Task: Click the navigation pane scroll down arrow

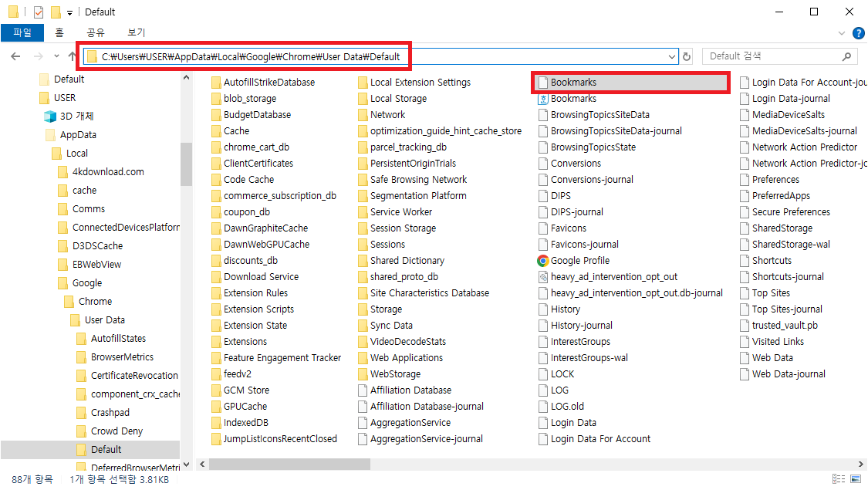Action: (x=186, y=465)
